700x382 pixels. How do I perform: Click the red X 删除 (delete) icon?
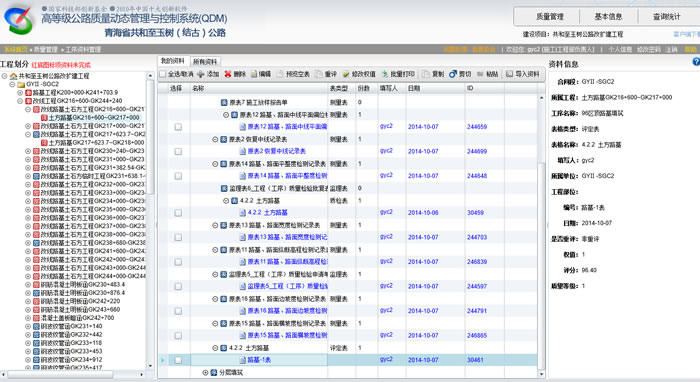pyautogui.click(x=228, y=74)
